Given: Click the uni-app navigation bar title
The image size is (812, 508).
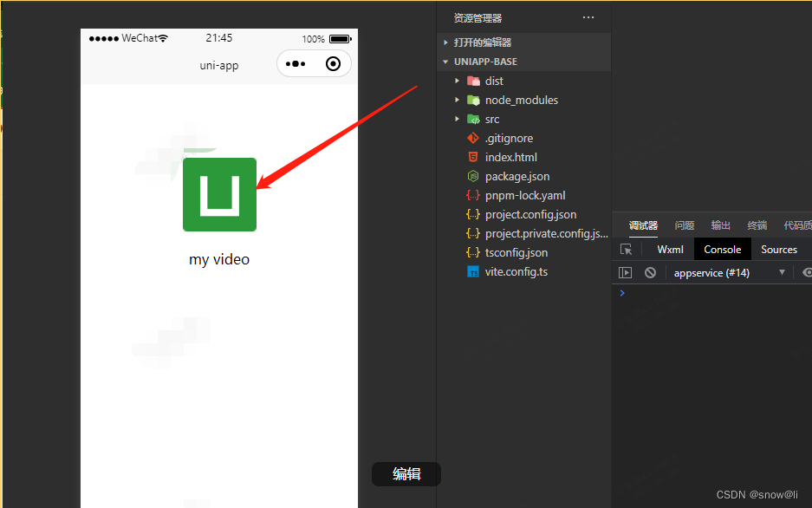Looking at the screenshot, I should pos(219,66).
